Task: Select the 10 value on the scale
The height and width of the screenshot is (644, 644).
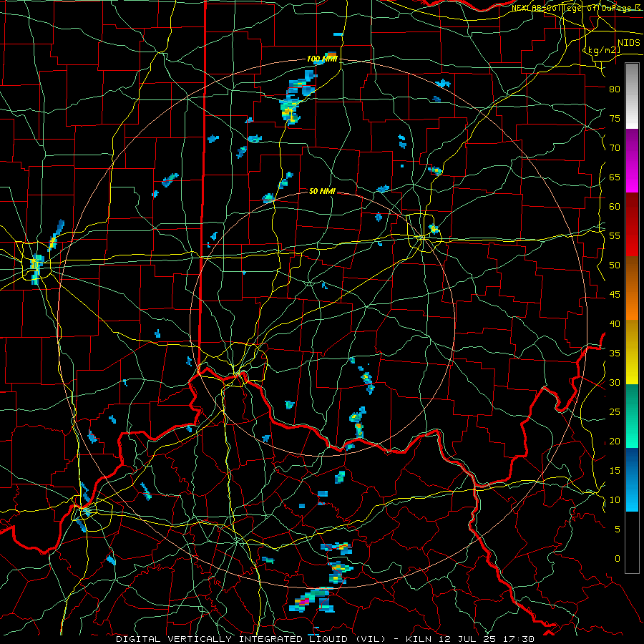Action: pos(615,500)
